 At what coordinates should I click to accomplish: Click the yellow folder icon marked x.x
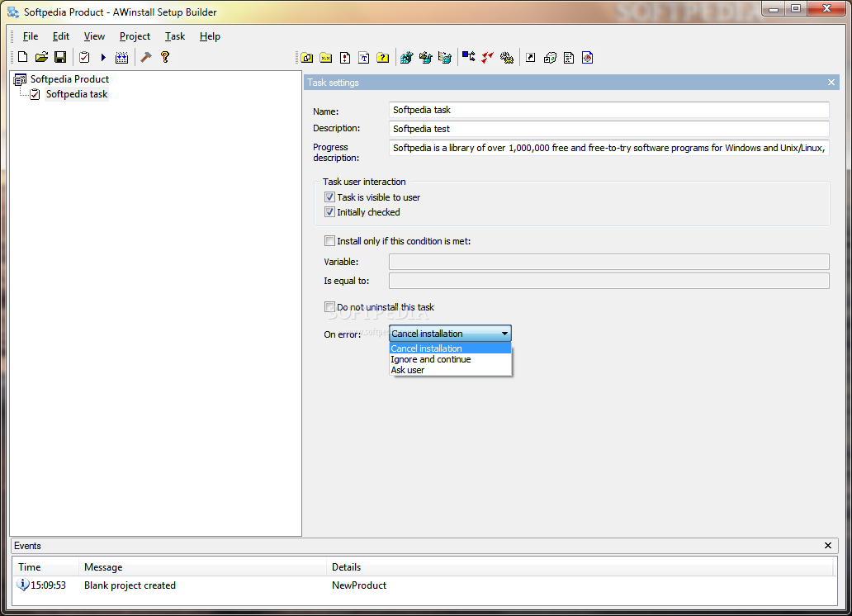[326, 58]
